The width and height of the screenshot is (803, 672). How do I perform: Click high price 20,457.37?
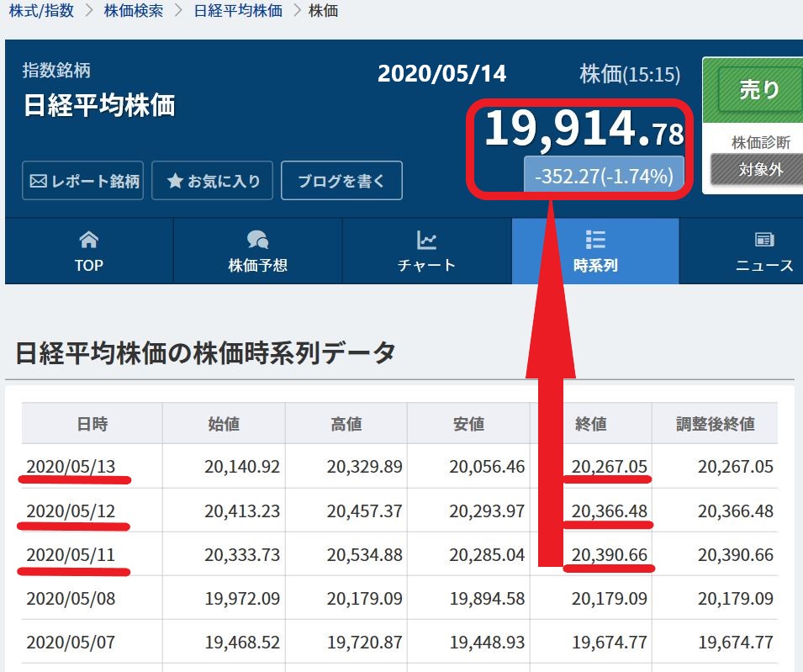tap(365, 511)
